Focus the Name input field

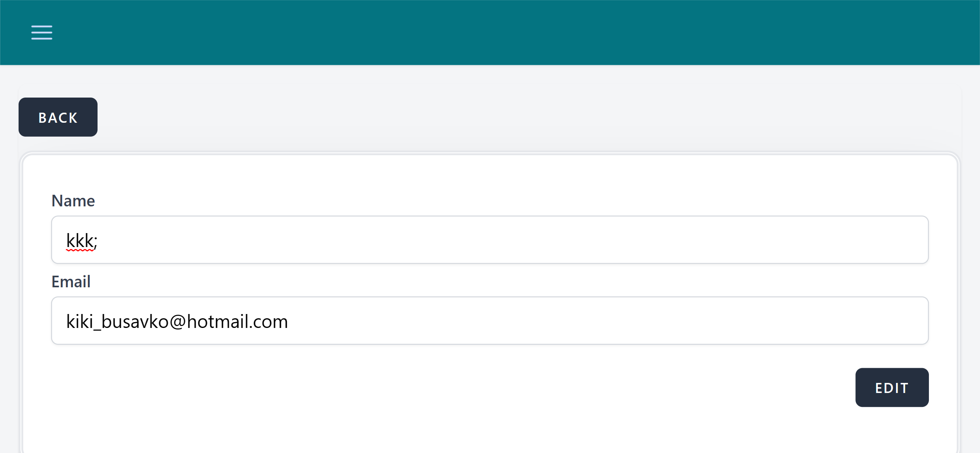coord(490,240)
